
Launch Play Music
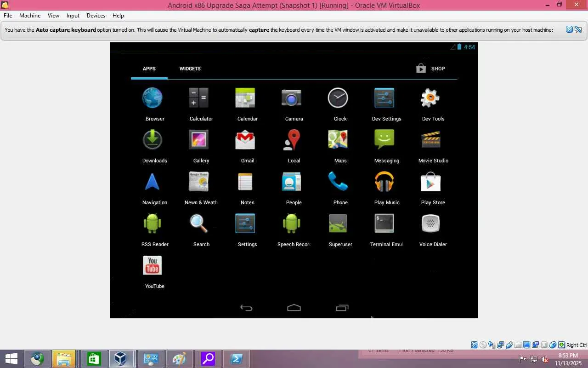[384, 182]
